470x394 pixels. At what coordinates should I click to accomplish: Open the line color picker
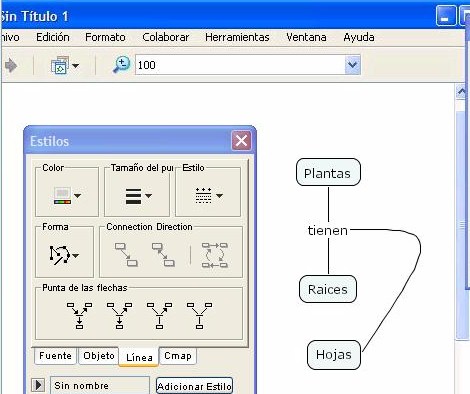click(x=67, y=196)
